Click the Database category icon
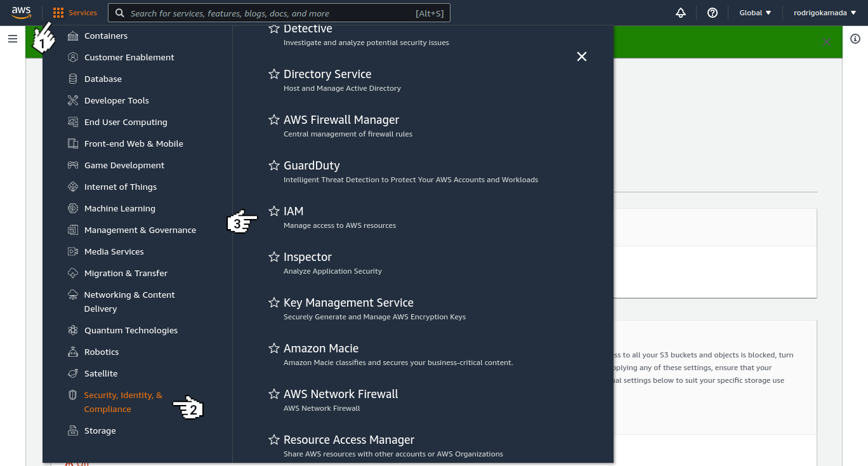Image resolution: width=868 pixels, height=466 pixels. coord(73,79)
